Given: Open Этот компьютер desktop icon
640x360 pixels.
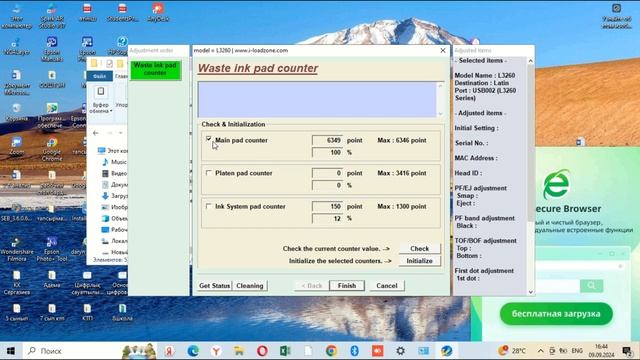Looking at the screenshot, I should click(16, 16).
